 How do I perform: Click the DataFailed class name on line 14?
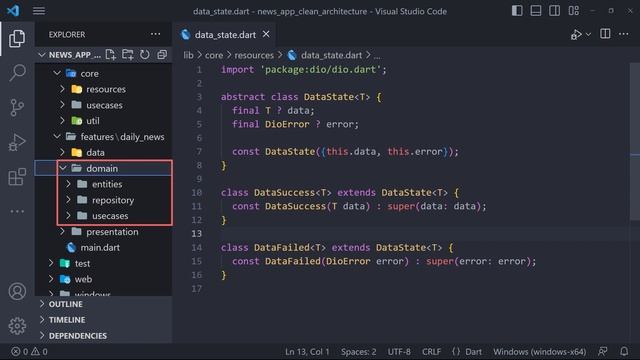(x=282, y=247)
